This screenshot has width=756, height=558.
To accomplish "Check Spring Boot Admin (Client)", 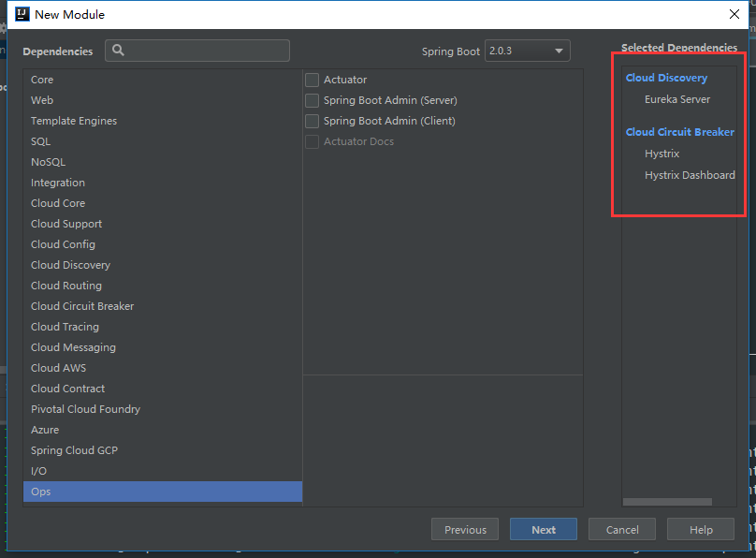I will [312, 121].
